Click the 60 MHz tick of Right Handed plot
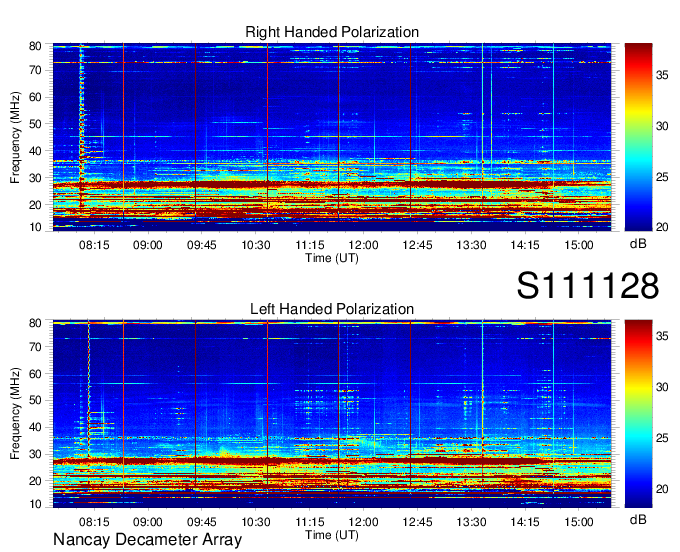 [35, 97]
